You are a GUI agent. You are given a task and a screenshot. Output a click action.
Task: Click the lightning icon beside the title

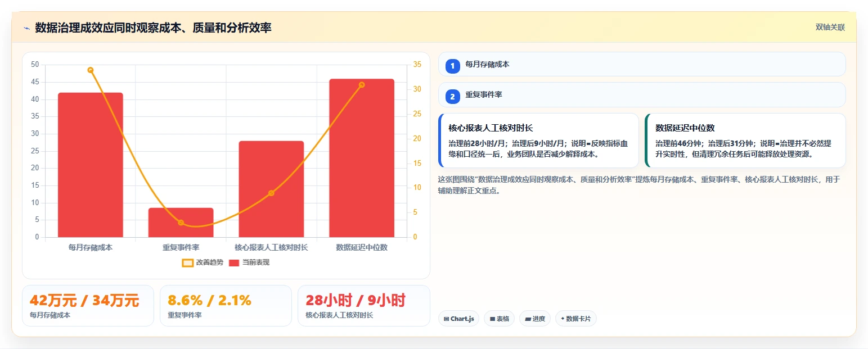(x=26, y=28)
